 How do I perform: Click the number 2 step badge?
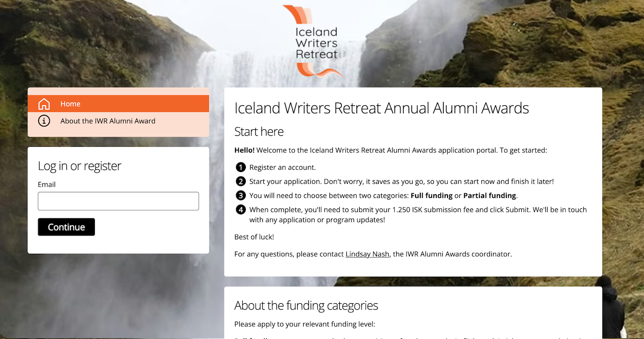tap(241, 181)
